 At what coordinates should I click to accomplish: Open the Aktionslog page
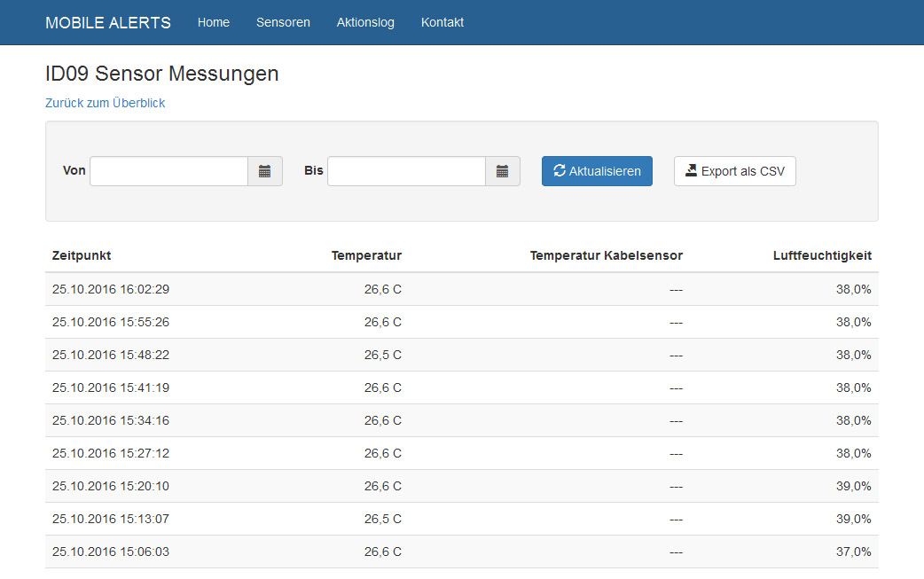click(x=365, y=22)
